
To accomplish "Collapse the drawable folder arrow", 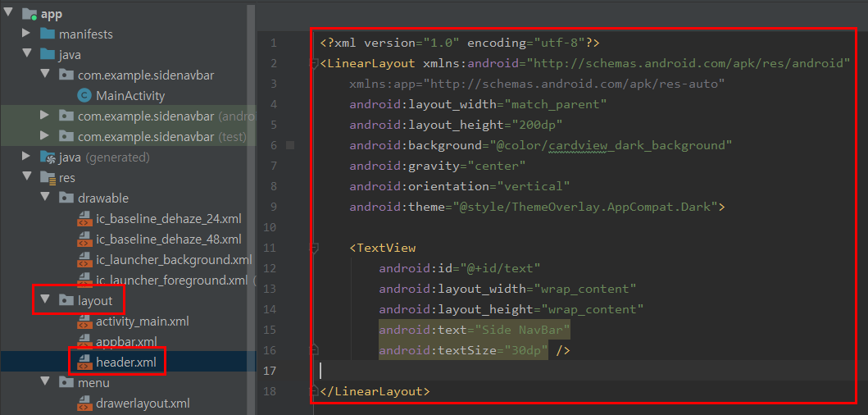I will coord(45,198).
